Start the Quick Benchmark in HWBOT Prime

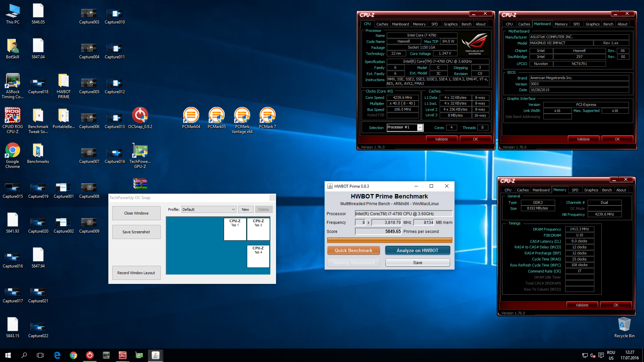click(x=354, y=250)
